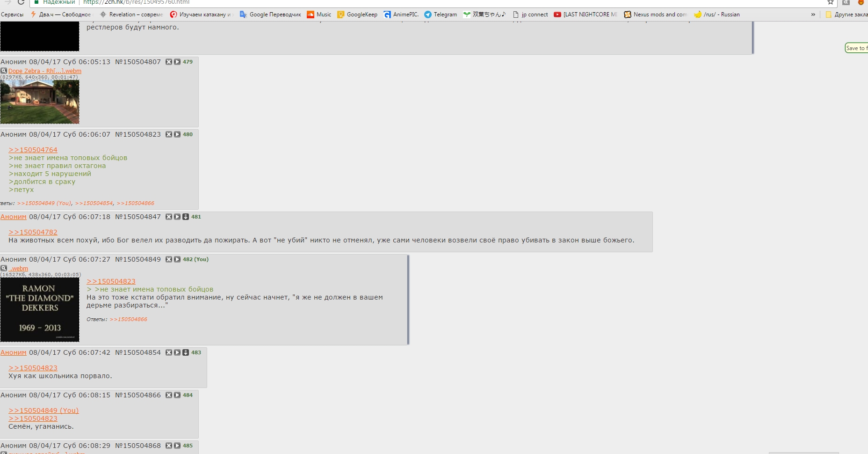Hide post №150504854 with the X icon
Viewport: 868px width, 454px height.
click(x=169, y=352)
